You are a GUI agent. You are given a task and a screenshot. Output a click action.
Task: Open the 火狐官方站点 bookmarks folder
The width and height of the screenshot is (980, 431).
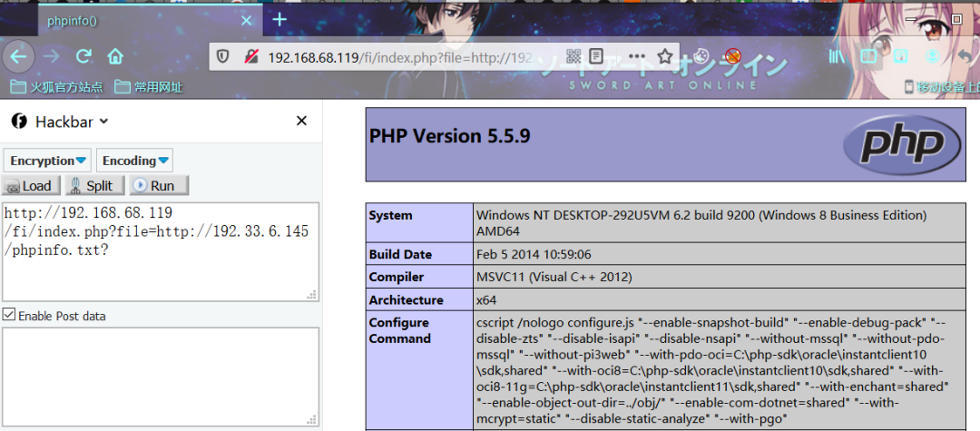click(x=57, y=87)
